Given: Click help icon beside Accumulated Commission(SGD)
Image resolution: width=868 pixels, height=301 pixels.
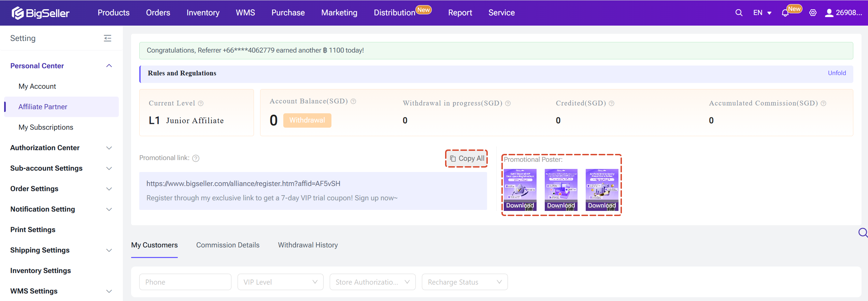Looking at the screenshot, I should pos(823,103).
